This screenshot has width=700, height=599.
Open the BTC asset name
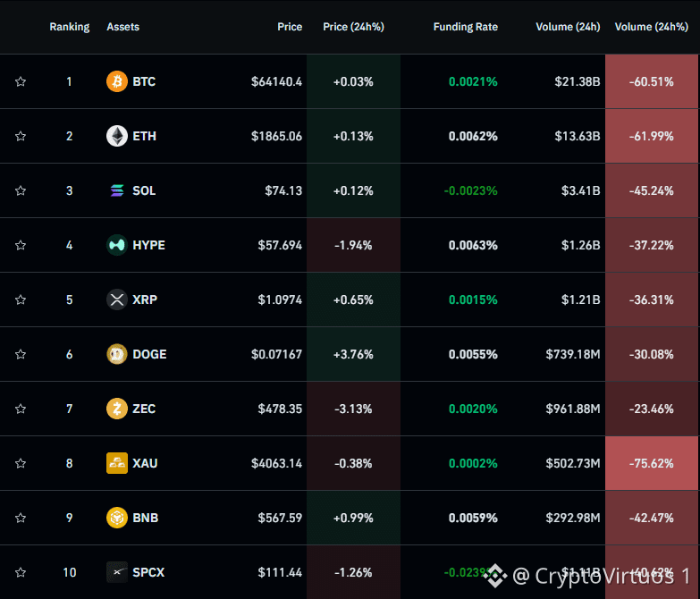coord(144,81)
